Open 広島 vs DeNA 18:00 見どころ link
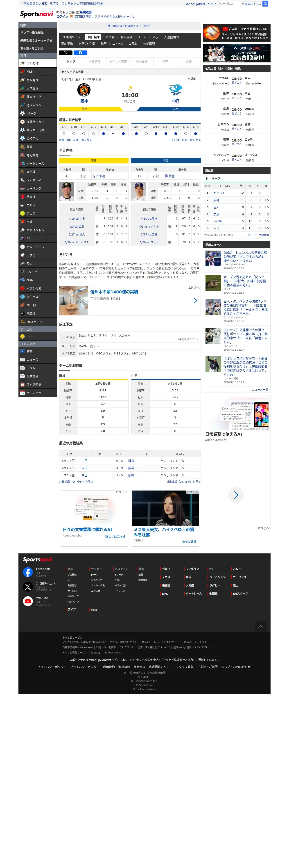 pyautogui.click(x=237, y=113)
